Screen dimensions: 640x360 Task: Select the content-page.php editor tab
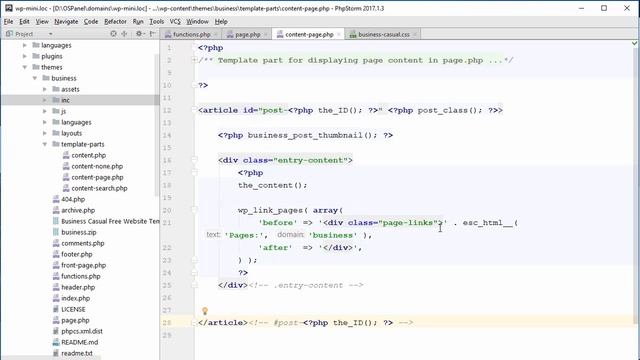[x=309, y=35]
